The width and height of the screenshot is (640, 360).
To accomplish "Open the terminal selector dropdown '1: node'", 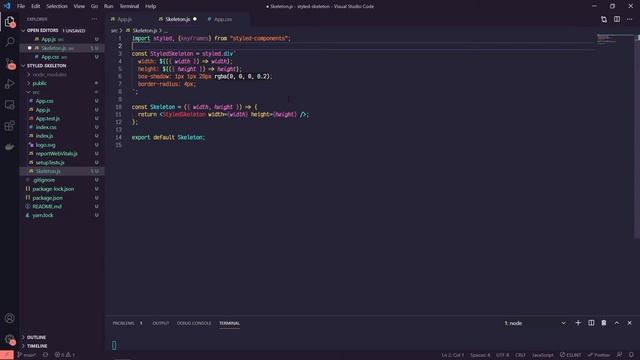I will [535, 323].
